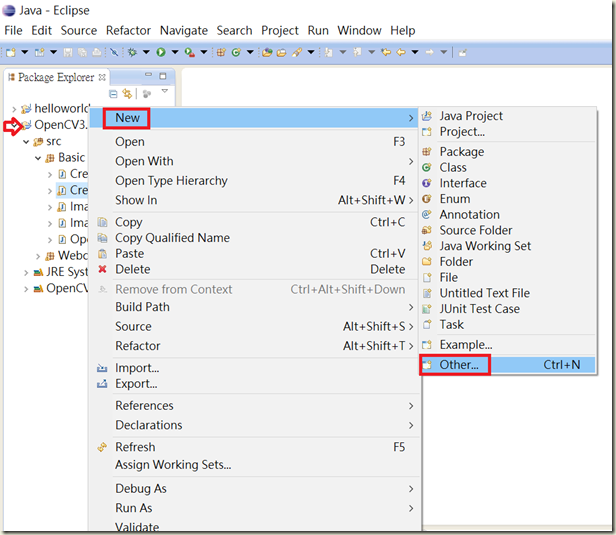616x535 pixels.
Task: Open the Help menu
Action: coord(403,30)
